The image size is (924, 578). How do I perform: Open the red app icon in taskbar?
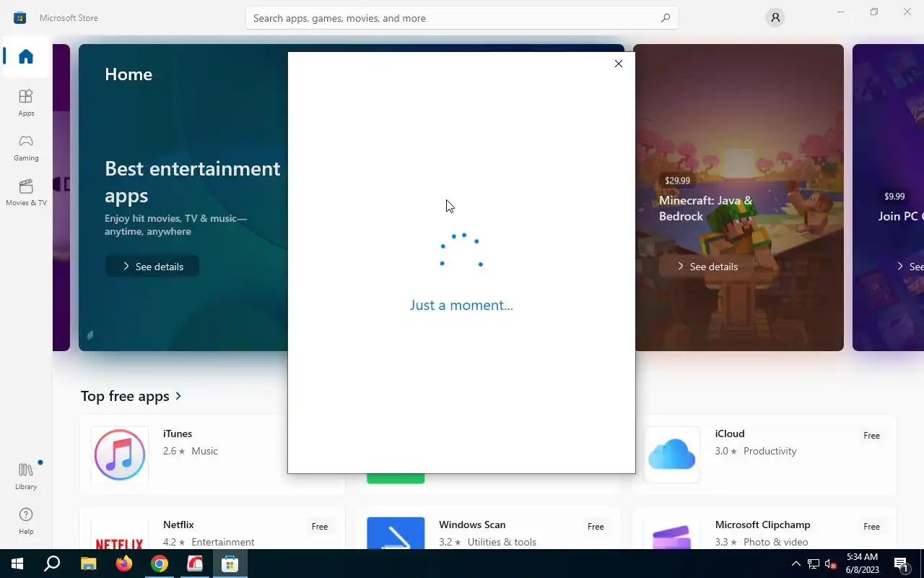click(x=195, y=564)
